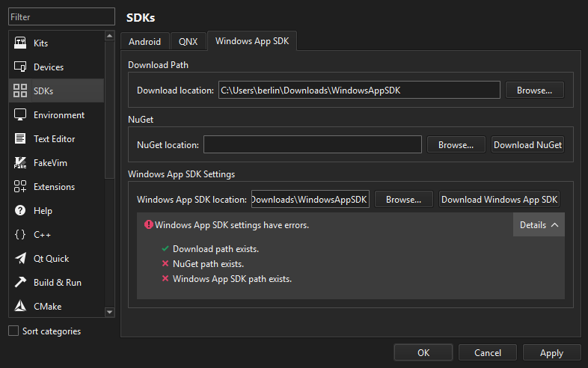Select the FakeVim category icon
The width and height of the screenshot is (588, 368).
20,163
